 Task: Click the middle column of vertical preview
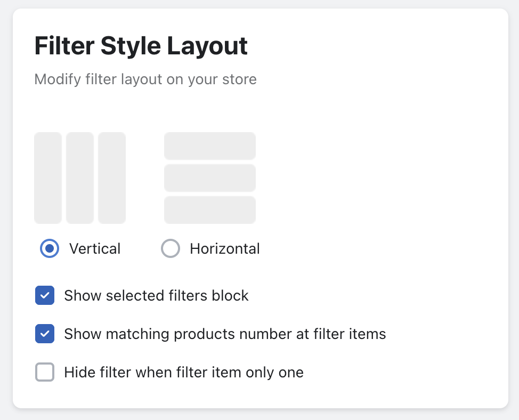click(x=80, y=178)
